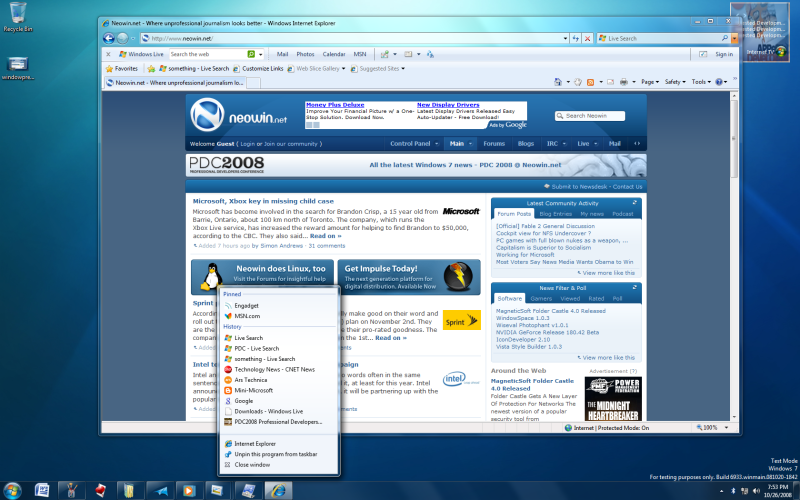Open the WordPad icon on taskbar
This screenshot has width=800, height=500.
[42, 491]
